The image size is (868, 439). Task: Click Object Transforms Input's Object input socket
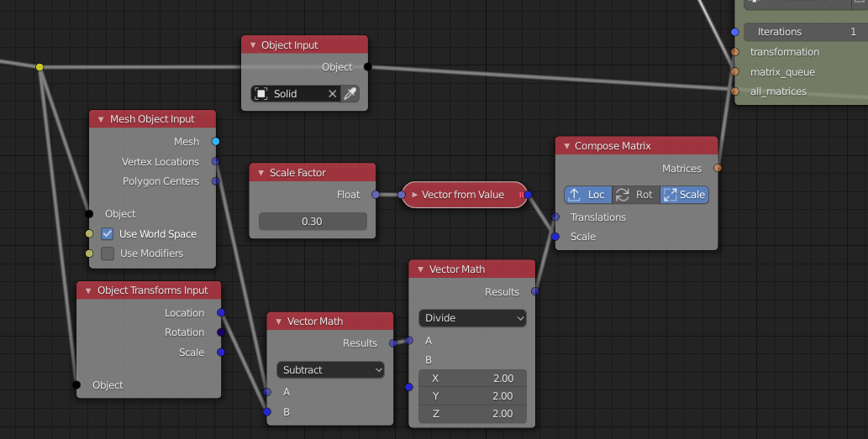[x=76, y=384]
